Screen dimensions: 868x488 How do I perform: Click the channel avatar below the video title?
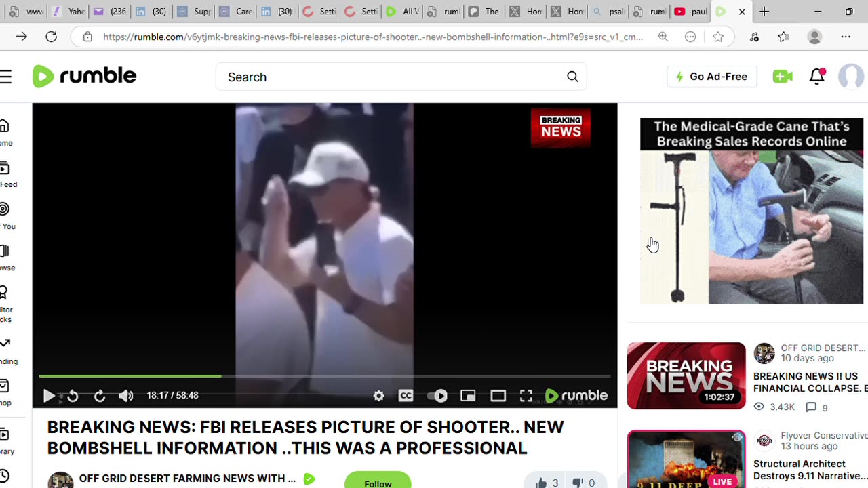click(60, 481)
